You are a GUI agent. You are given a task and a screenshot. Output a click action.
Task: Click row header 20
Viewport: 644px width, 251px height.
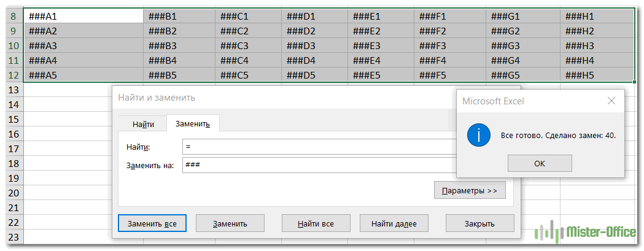click(x=14, y=193)
